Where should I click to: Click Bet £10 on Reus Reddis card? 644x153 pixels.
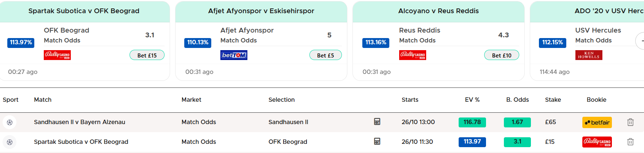click(501, 55)
